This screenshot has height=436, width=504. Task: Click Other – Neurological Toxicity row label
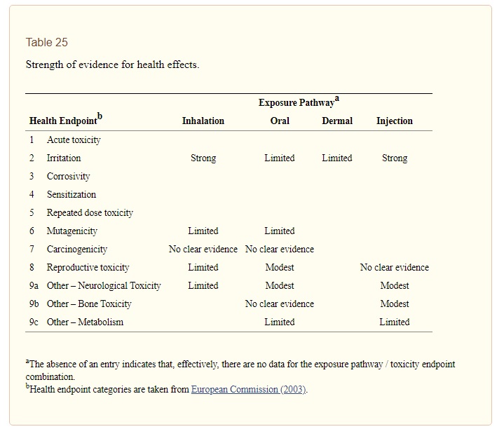[x=104, y=286]
